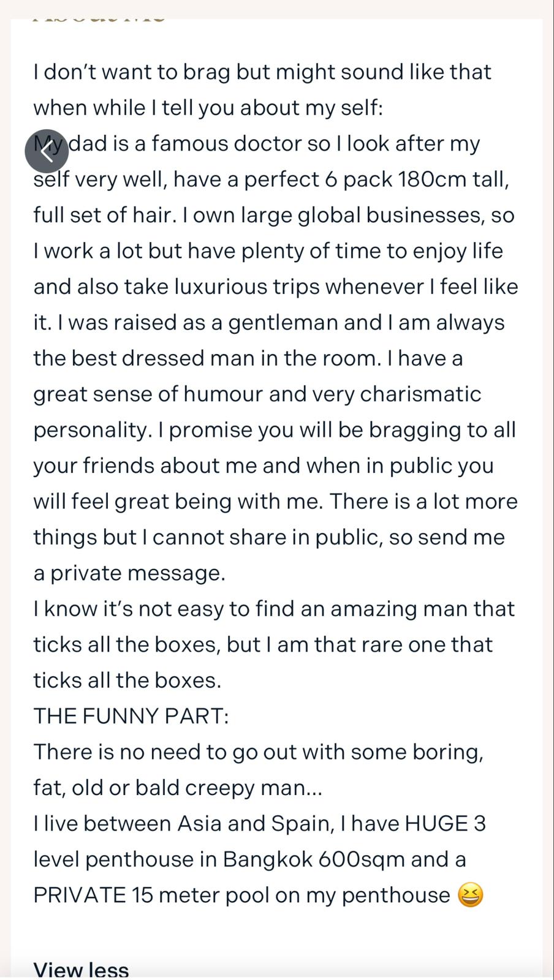Click the laughing emoji after penthouse
Image resolution: width=554 pixels, height=980 pixels.
tap(470, 895)
